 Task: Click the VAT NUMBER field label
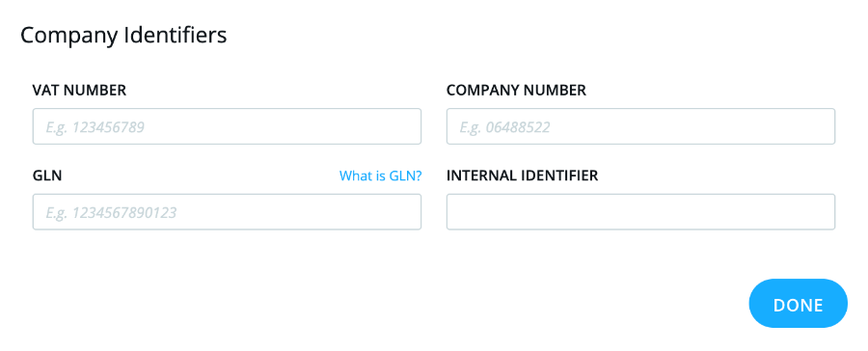pyautogui.click(x=79, y=91)
